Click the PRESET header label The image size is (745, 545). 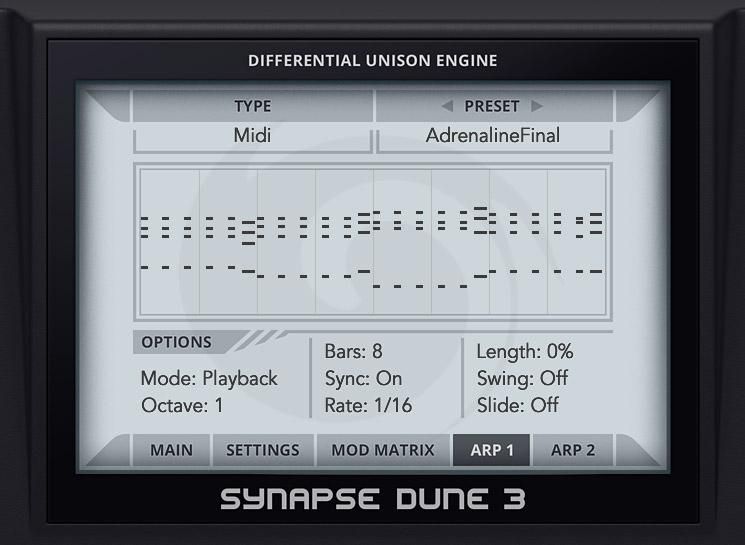point(492,106)
